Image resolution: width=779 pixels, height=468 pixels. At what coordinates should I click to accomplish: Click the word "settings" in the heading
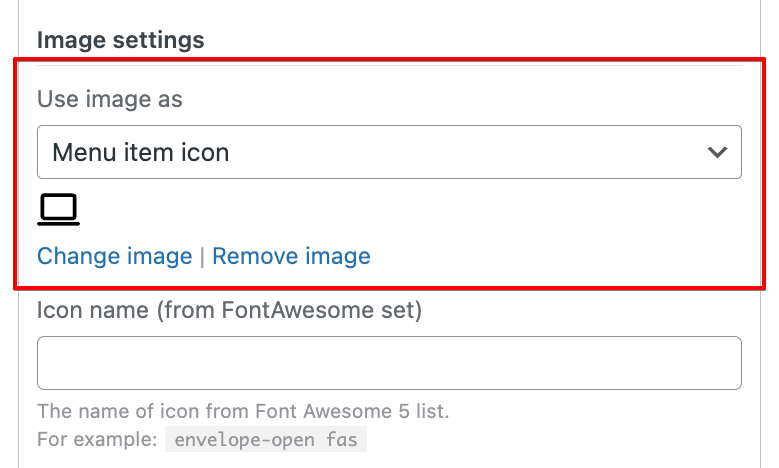pos(158,40)
